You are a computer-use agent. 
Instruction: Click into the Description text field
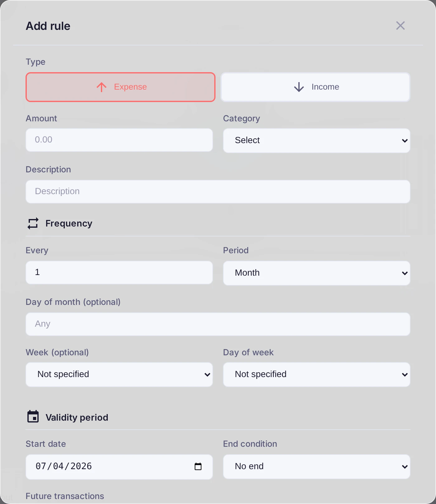tap(218, 192)
